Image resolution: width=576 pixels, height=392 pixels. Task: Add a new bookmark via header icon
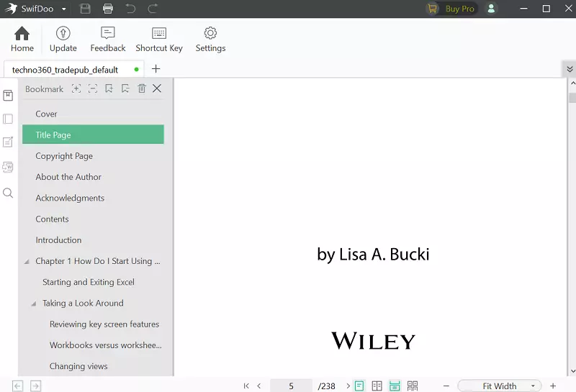[x=109, y=88]
